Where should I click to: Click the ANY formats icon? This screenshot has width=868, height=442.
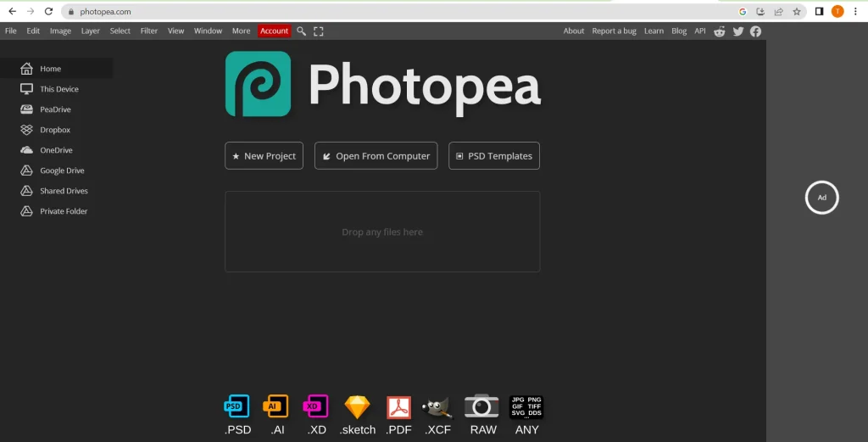click(x=526, y=407)
